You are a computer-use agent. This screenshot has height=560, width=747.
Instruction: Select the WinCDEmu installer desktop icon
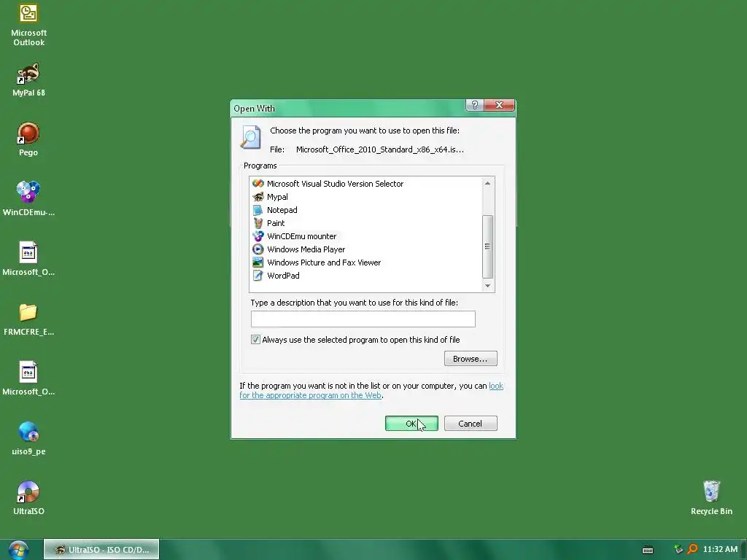(28, 198)
